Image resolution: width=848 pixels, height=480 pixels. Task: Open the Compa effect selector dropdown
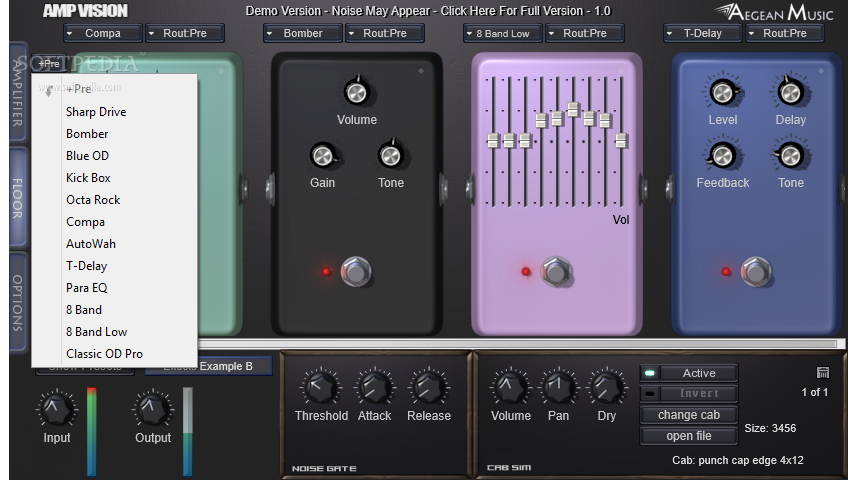pos(102,34)
